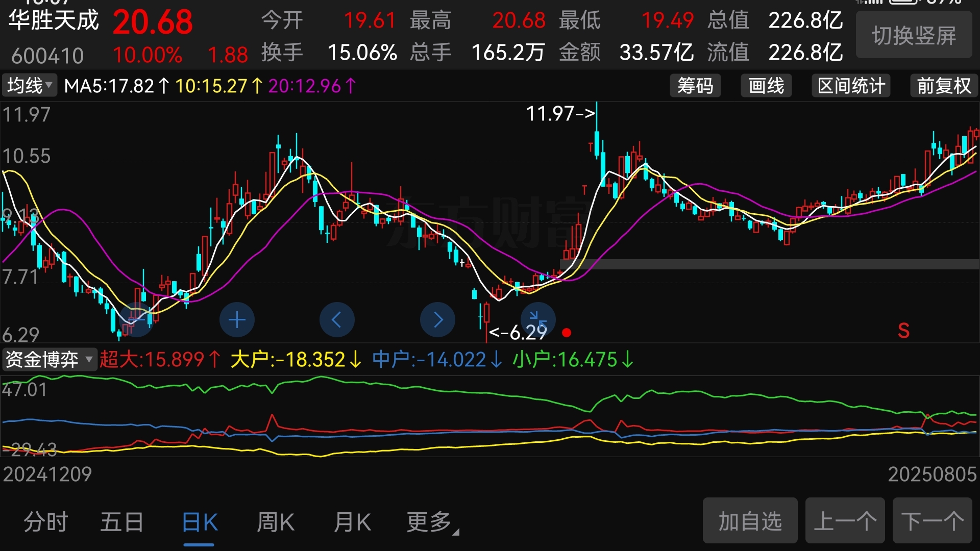
Task: Tap the 超大:15.899 fund value
Action: [160, 360]
